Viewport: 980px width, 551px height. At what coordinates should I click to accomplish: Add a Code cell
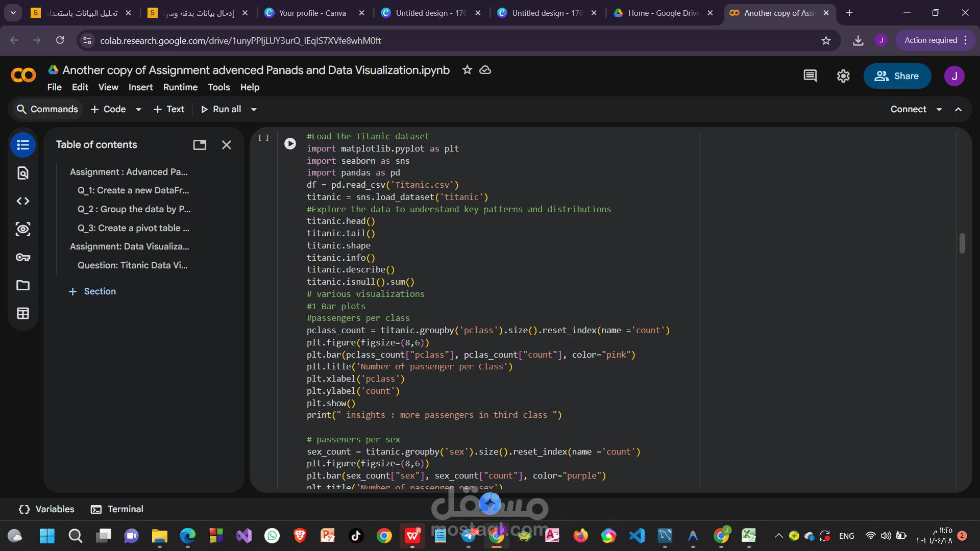point(109,109)
